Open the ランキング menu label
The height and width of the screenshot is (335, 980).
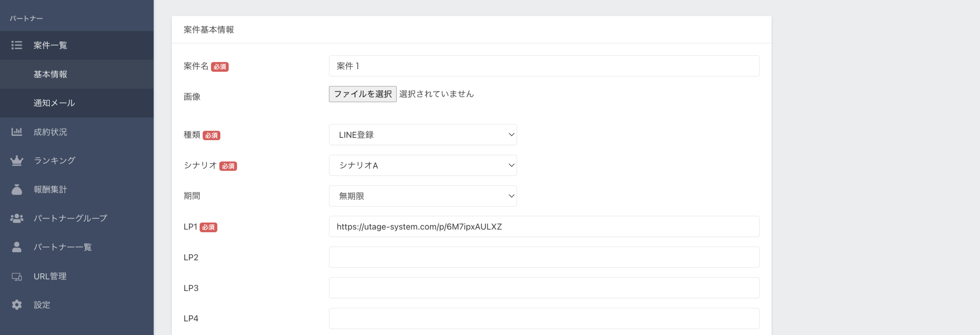54,161
